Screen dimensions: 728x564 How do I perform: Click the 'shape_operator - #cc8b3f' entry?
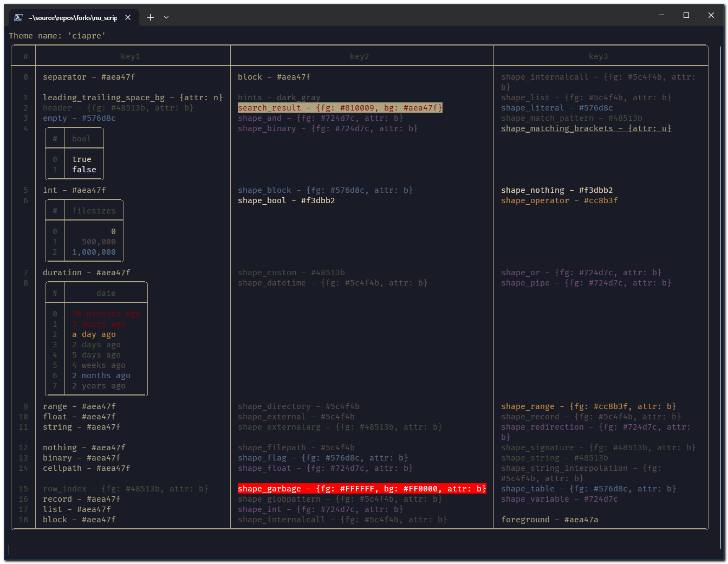(560, 200)
